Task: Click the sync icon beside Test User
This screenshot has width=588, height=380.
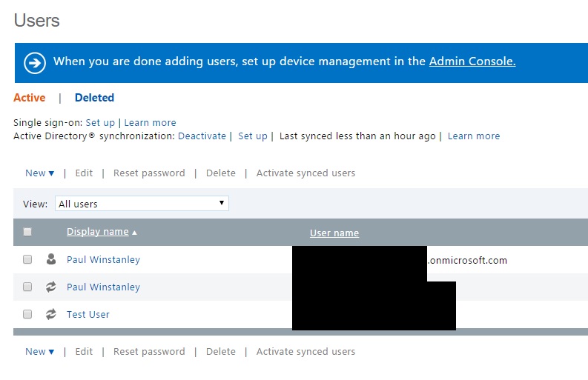Action: [50, 314]
